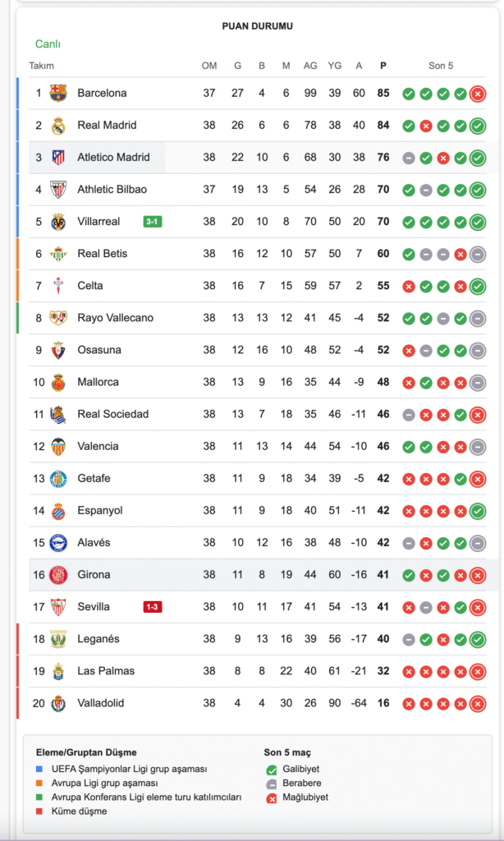Sort table by P points column

click(x=383, y=66)
